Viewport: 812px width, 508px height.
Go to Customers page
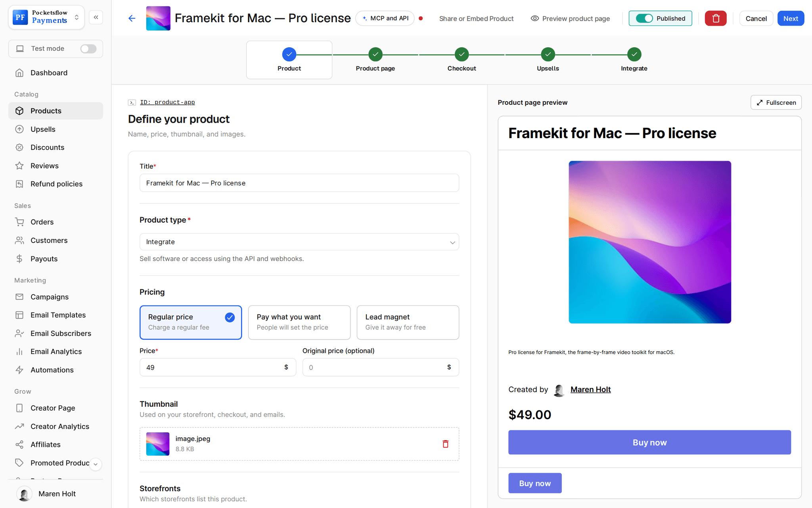point(56,240)
